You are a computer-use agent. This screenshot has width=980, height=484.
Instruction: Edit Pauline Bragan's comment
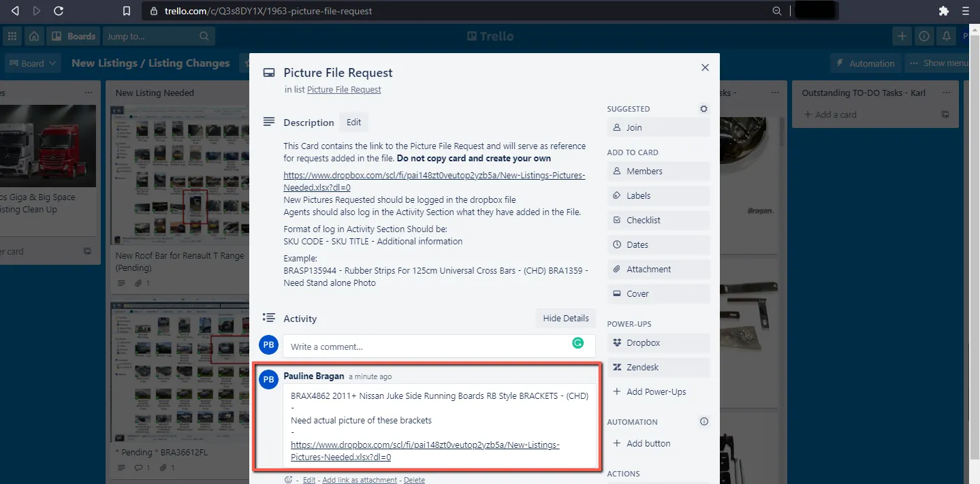coord(309,480)
